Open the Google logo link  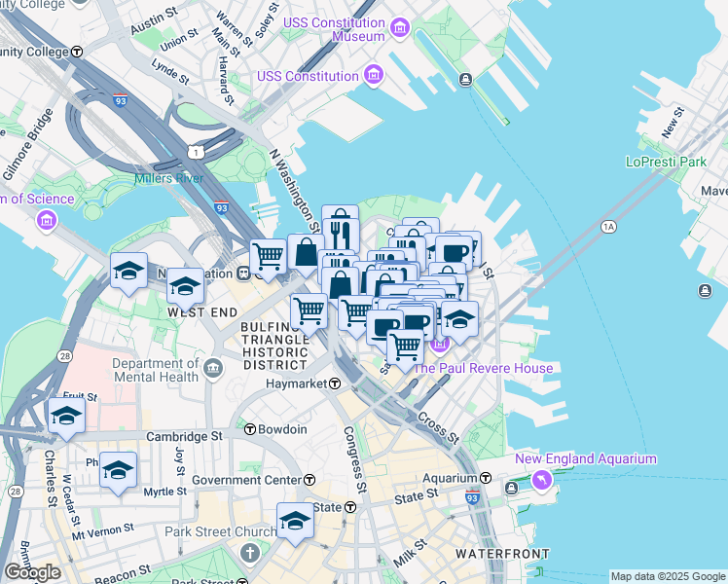coord(32,573)
